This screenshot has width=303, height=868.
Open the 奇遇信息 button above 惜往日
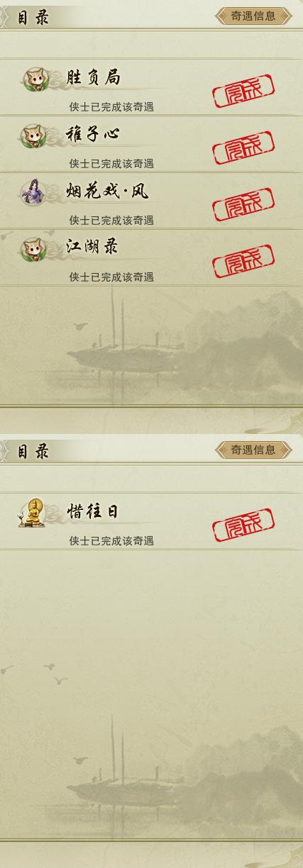(253, 450)
